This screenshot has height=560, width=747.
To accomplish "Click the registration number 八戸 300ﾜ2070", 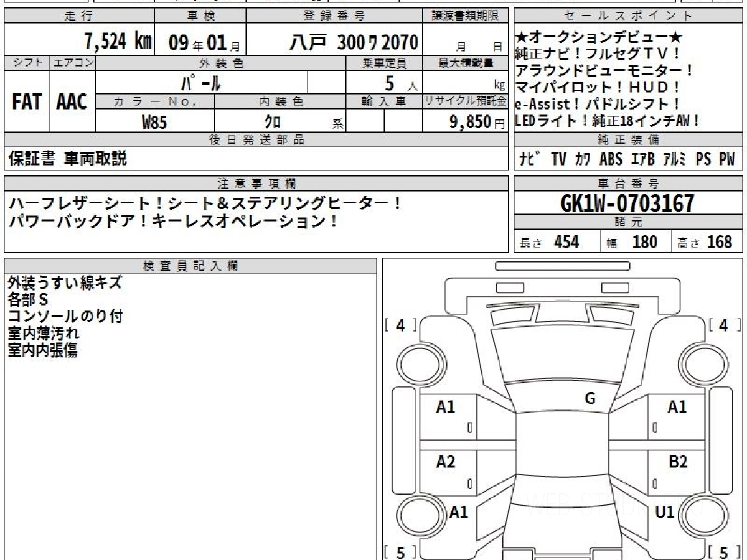I will click(x=354, y=42).
